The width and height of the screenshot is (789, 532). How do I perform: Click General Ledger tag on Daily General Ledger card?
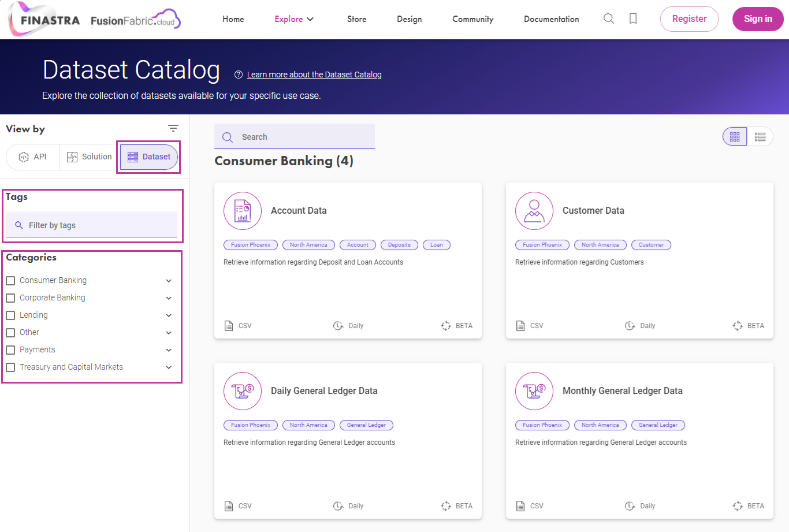pos(366,425)
